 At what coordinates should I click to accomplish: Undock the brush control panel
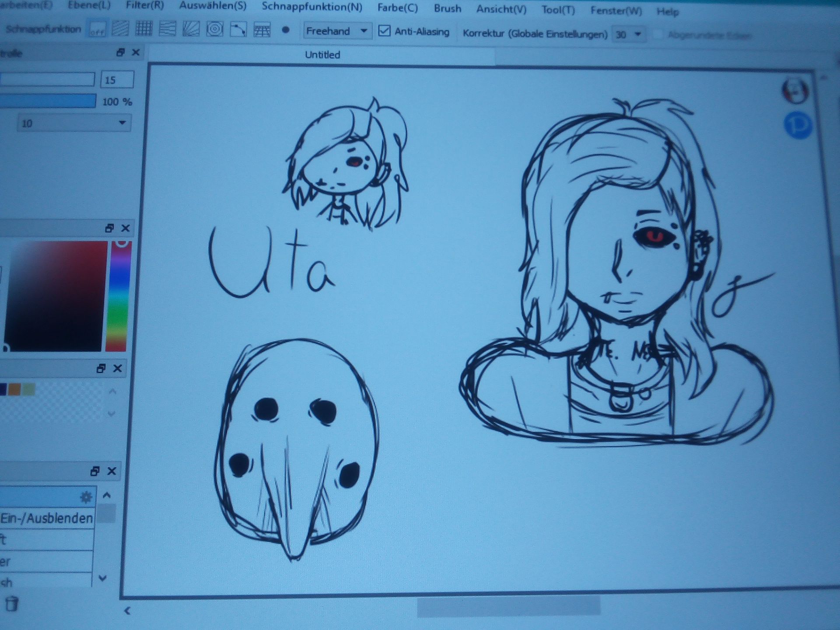[x=121, y=52]
